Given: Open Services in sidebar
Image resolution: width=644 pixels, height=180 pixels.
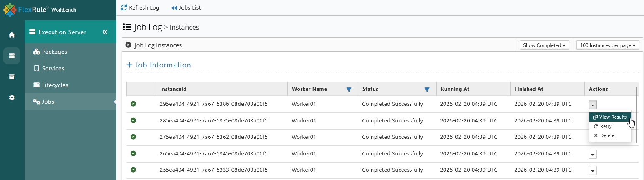Looking at the screenshot, I should pos(49,68).
